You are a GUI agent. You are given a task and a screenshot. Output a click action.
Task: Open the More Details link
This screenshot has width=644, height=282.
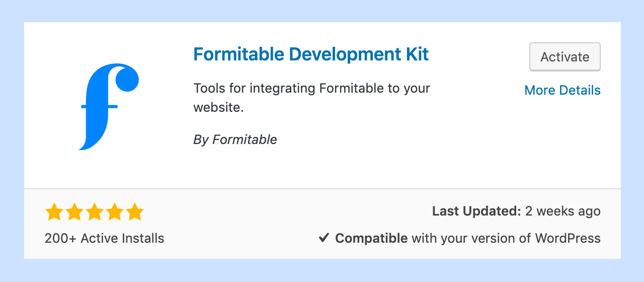[x=562, y=90]
